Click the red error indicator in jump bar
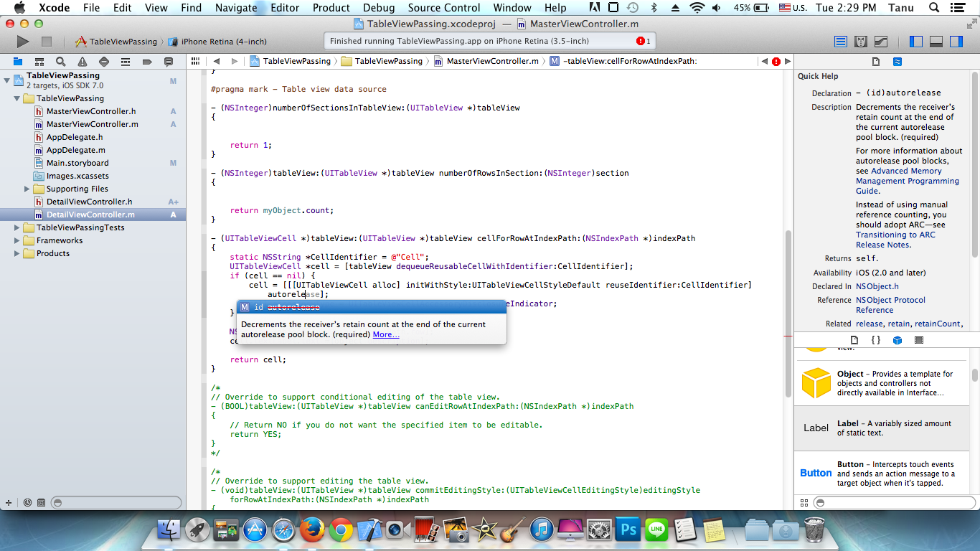Screen dimensions: 980x551 tap(776, 62)
